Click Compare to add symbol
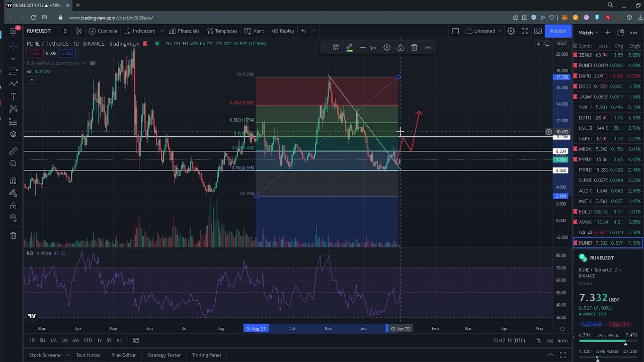The width and height of the screenshot is (644, 362). [103, 31]
